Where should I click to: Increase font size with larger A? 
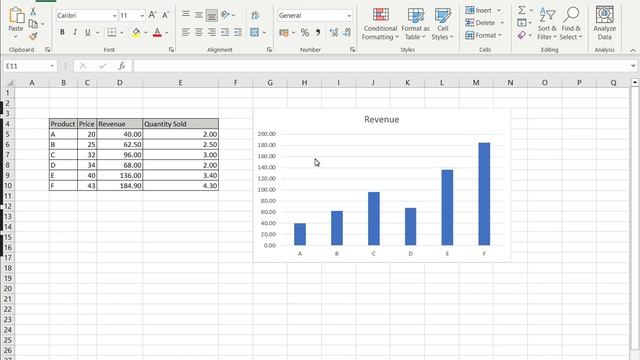pos(153,15)
